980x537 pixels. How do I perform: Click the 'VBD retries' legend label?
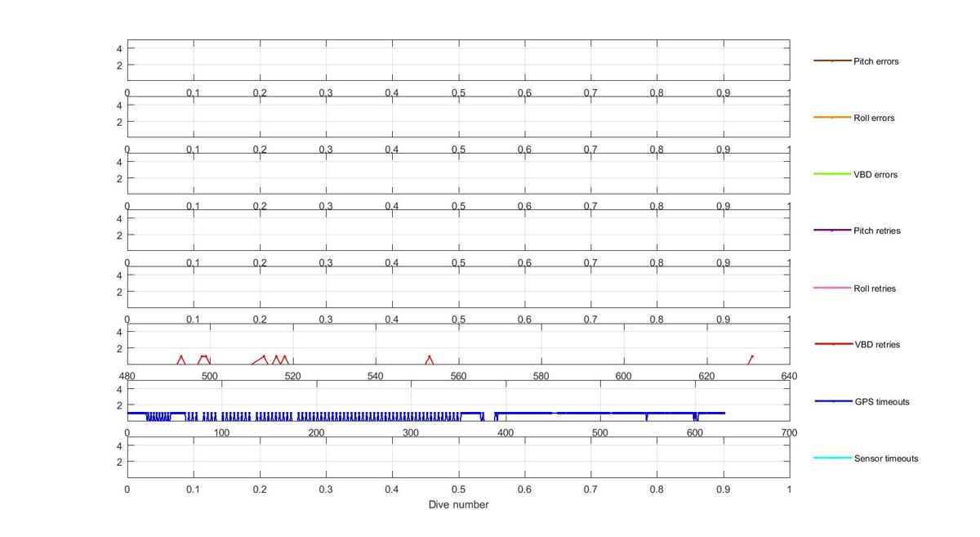click(876, 345)
